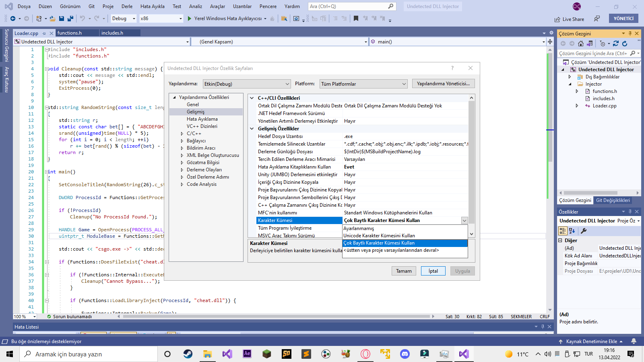Select Genel in property tree
This screenshot has width=644, height=362.
click(x=193, y=105)
